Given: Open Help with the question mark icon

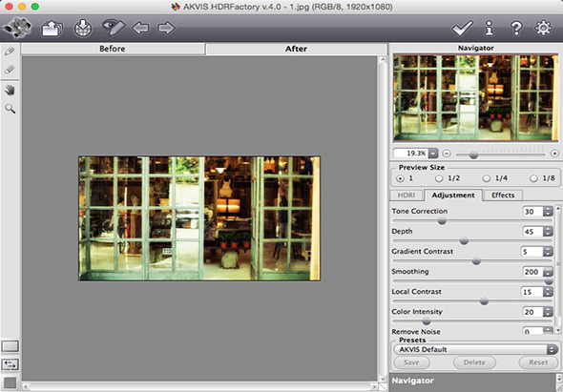Looking at the screenshot, I should point(516,28).
